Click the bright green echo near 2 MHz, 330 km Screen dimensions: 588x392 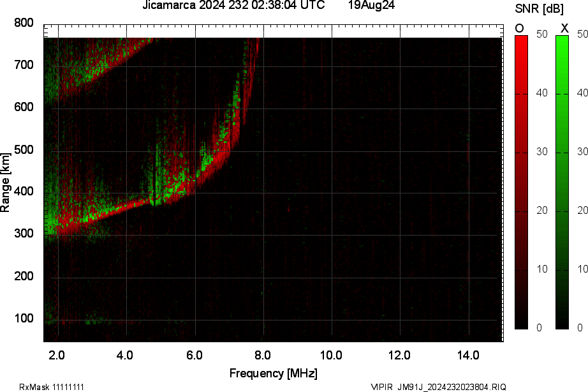[x=50, y=222]
